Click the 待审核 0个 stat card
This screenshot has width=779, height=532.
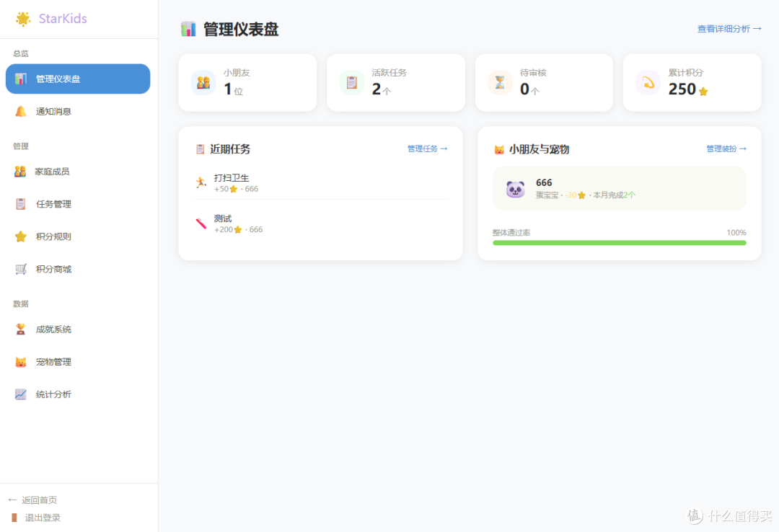tap(544, 82)
